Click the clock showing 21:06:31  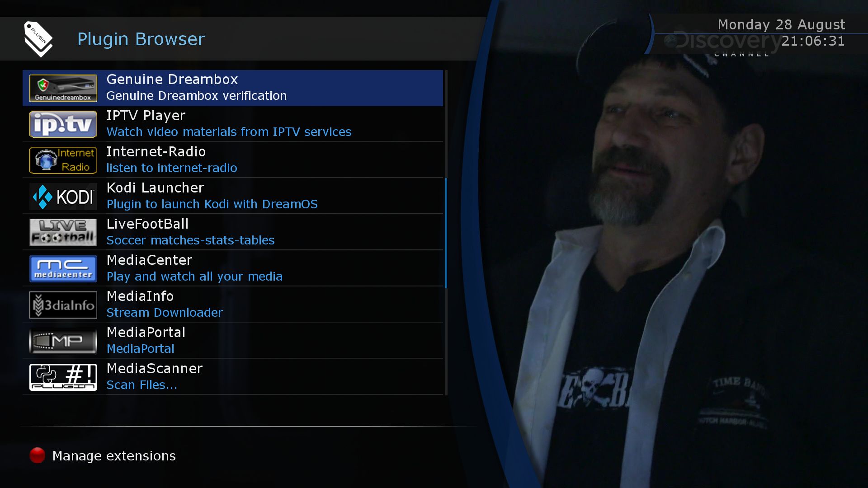813,41
